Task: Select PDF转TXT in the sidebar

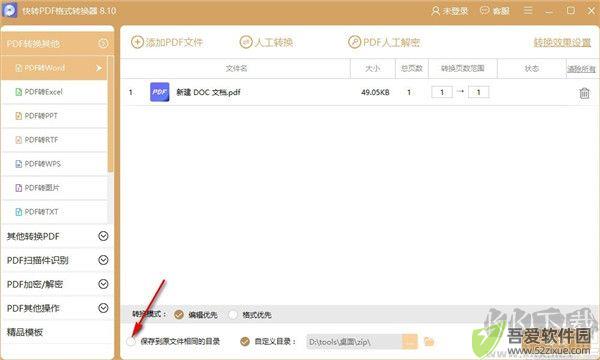Action: tap(54, 212)
